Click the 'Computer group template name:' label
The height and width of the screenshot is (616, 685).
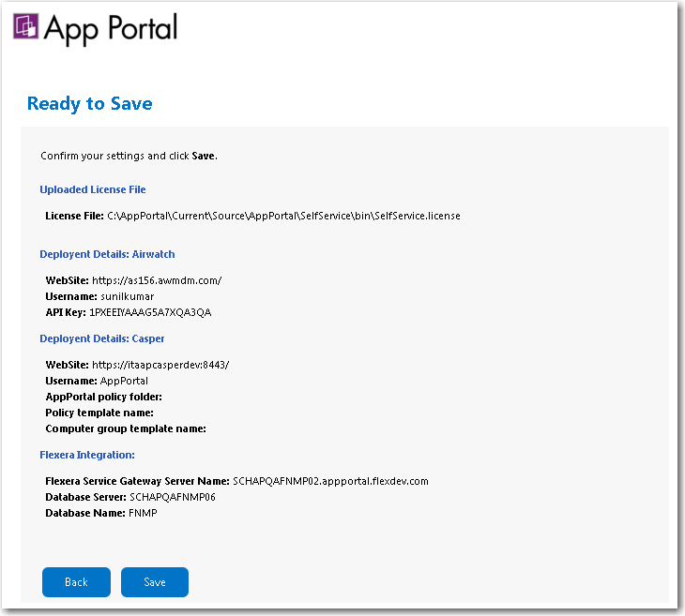point(126,428)
